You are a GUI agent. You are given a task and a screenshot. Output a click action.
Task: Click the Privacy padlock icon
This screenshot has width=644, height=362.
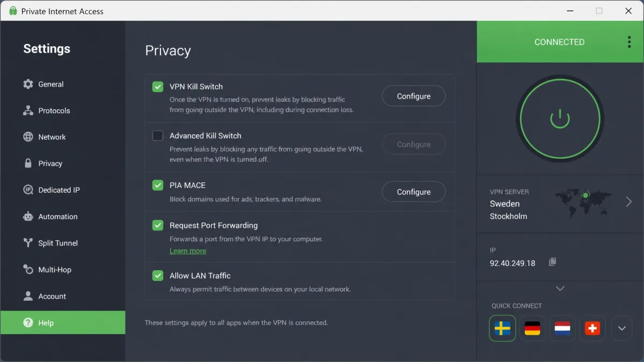(28, 164)
